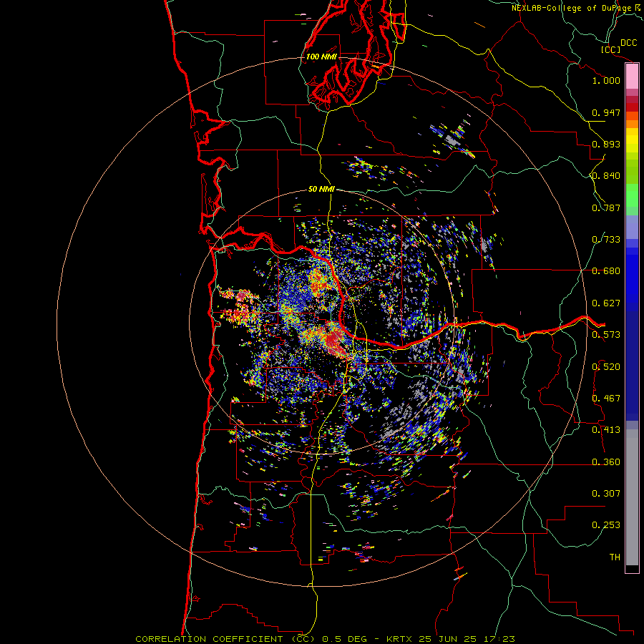Image resolution: width=644 pixels, height=644 pixels.
Task: Click the 0.253 color scale value
Action: tap(606, 525)
